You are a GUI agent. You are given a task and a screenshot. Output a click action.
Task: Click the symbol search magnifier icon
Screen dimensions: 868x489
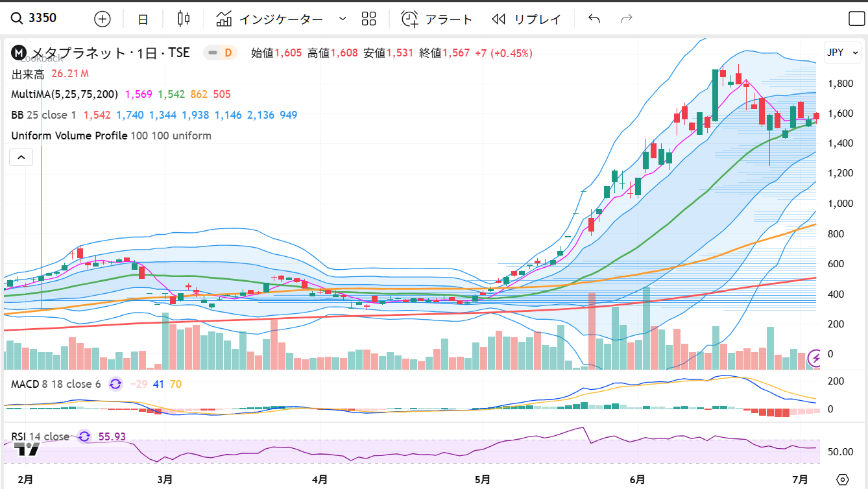16,18
